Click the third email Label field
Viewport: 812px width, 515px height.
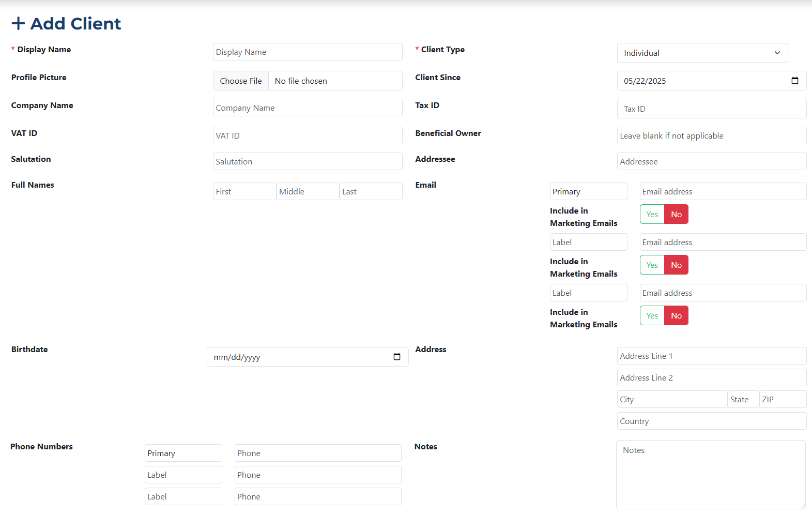click(589, 293)
